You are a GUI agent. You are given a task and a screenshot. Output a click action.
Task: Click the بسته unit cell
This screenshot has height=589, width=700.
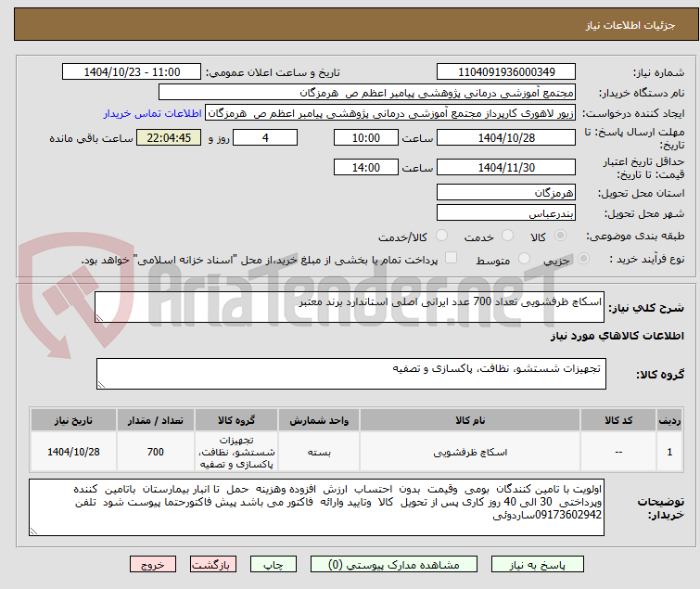(x=319, y=452)
